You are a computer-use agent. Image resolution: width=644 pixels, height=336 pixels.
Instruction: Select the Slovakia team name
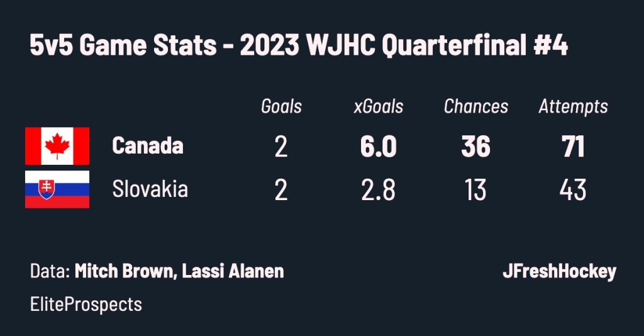[150, 189]
